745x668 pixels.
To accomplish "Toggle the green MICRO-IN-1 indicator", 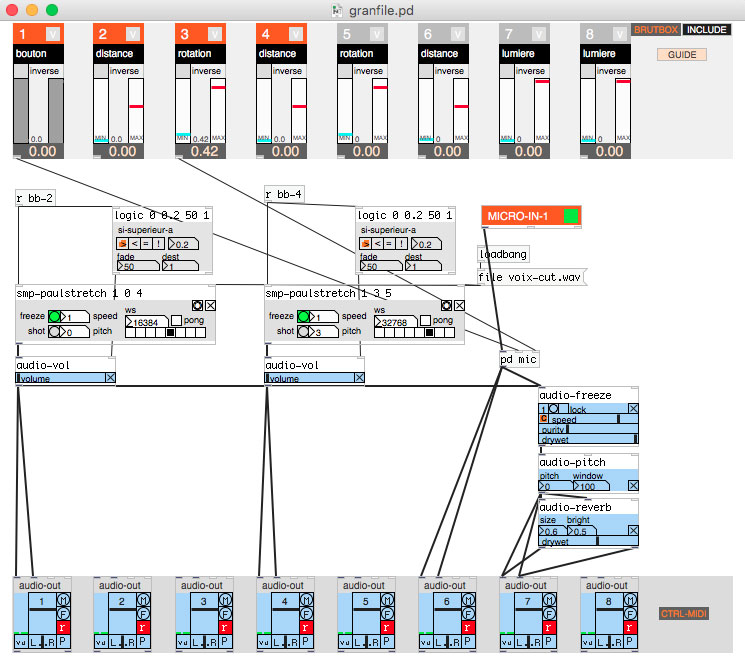I will pyautogui.click(x=571, y=216).
